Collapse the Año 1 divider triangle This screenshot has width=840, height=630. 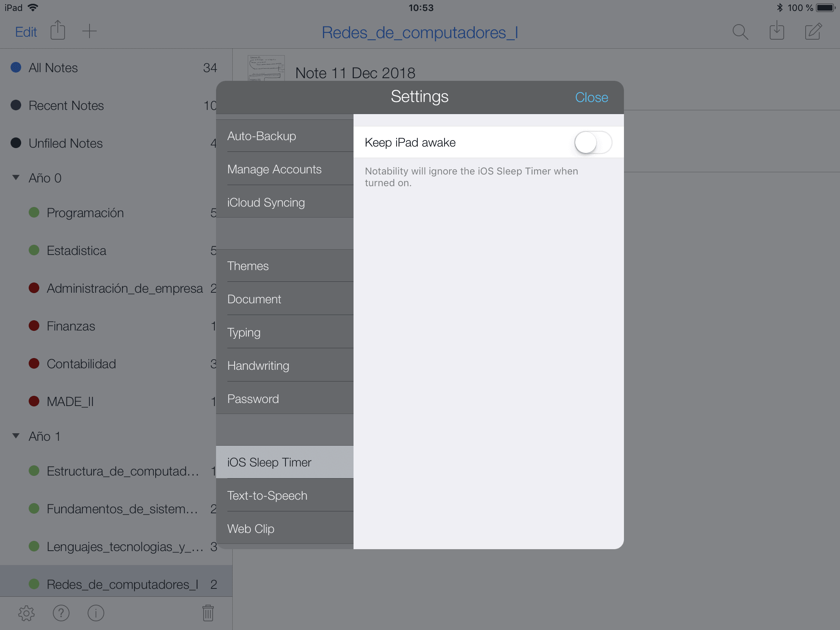[16, 435]
